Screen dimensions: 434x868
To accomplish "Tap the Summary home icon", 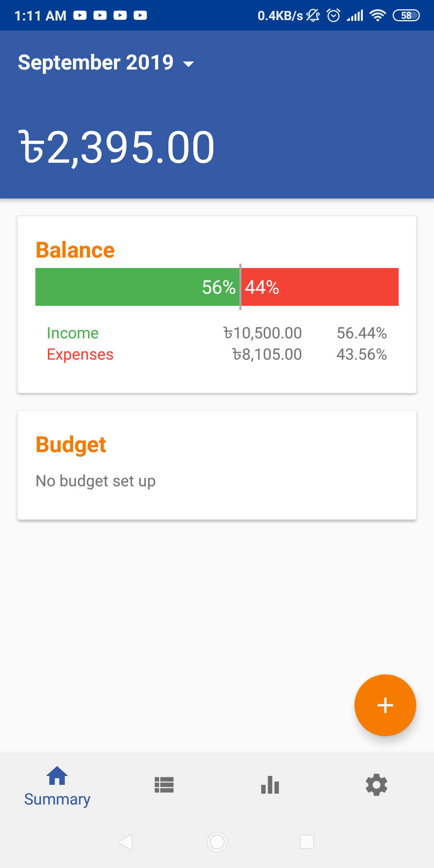I will pyautogui.click(x=57, y=776).
